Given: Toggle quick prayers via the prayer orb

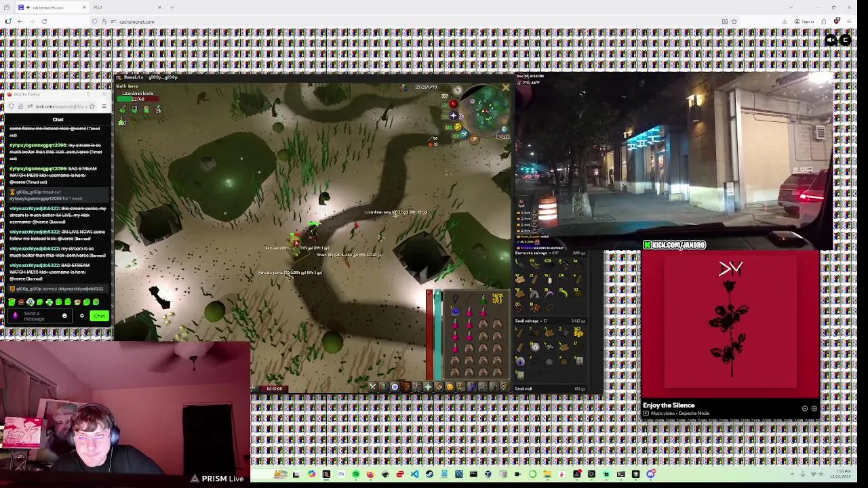Looking at the screenshot, I should pyautogui.click(x=454, y=116).
